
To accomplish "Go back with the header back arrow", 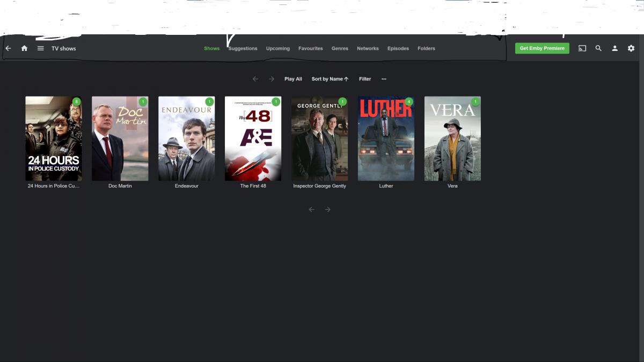I will (8, 48).
